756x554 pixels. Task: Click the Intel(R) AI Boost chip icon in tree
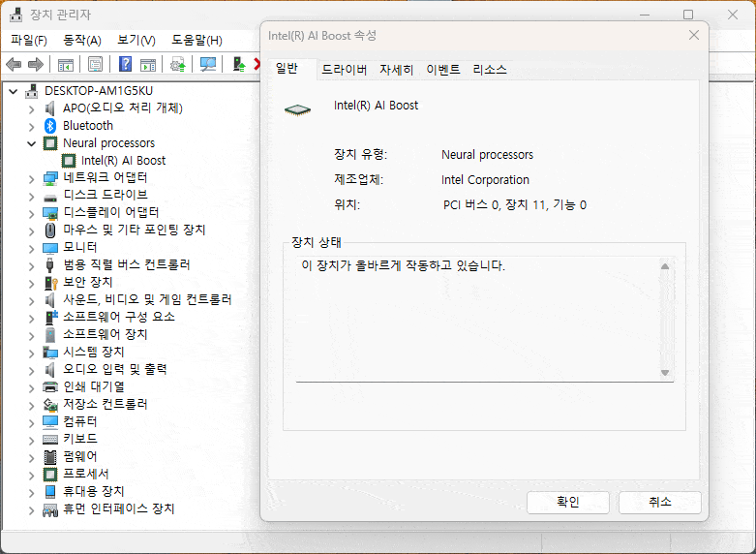click(x=70, y=161)
